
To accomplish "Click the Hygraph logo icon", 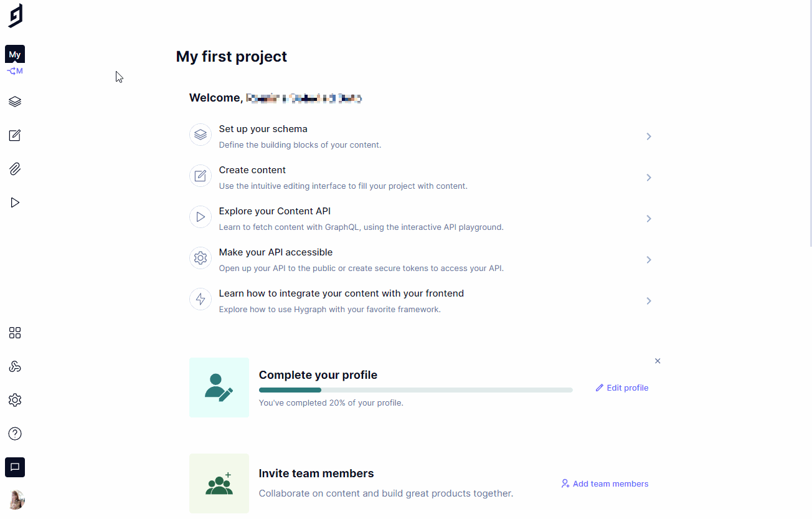I will [x=16, y=16].
